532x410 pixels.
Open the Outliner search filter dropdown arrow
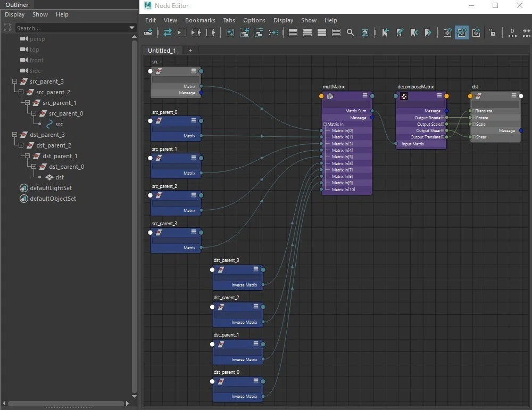[x=132, y=28]
